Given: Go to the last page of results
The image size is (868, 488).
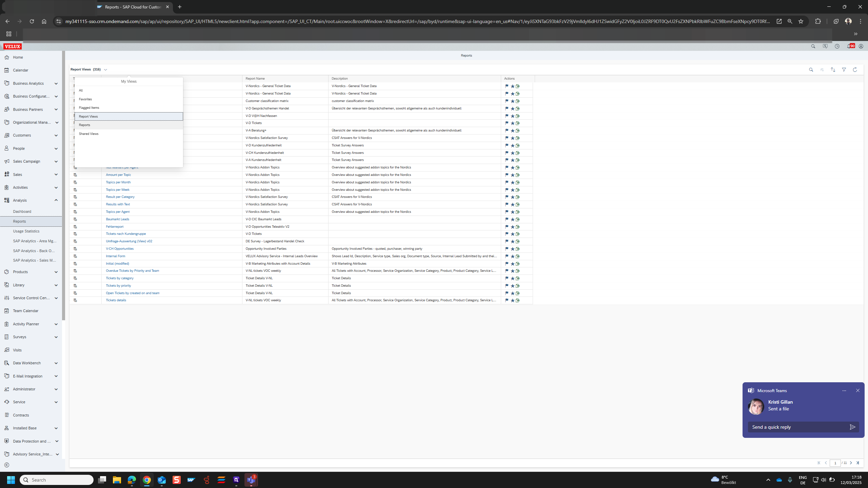Looking at the screenshot, I should point(857,463).
